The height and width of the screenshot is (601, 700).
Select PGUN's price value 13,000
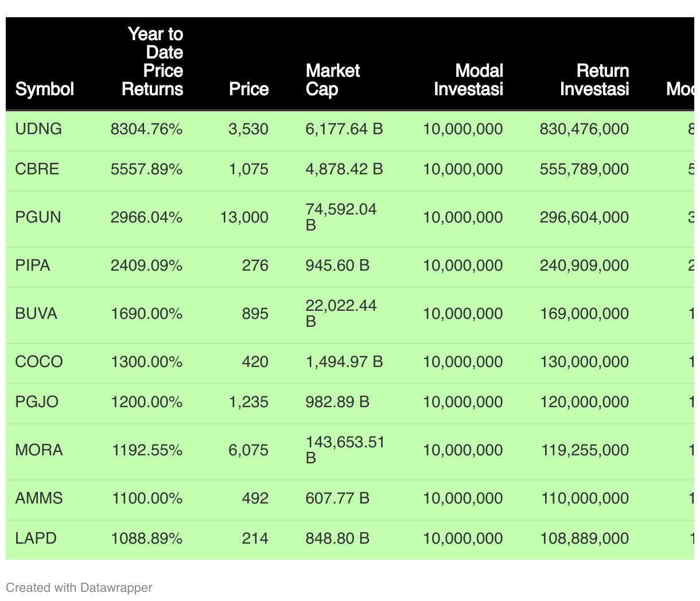click(244, 217)
